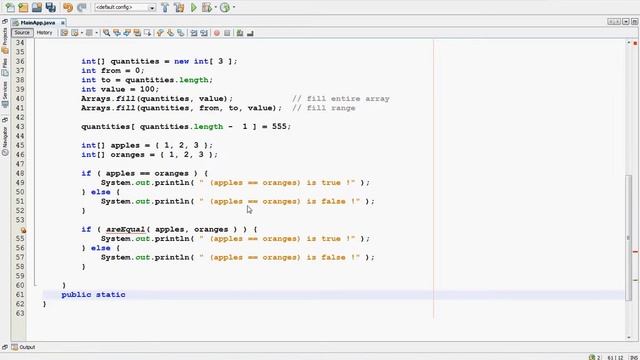The image size is (640, 360).
Task: Run the project with green play icon
Action: coord(194,7)
